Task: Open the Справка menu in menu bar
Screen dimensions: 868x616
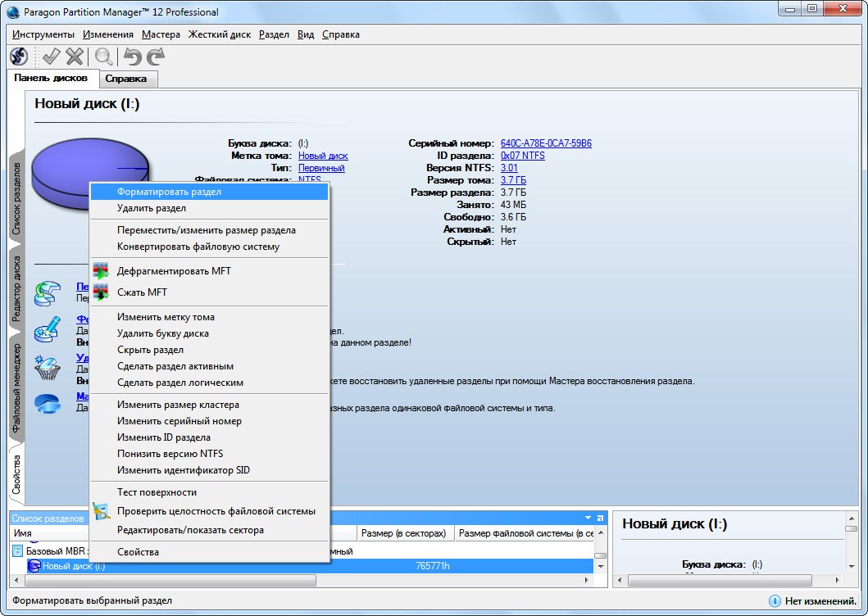Action: pyautogui.click(x=340, y=34)
